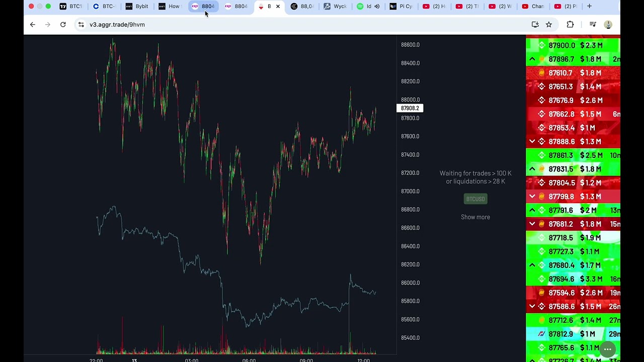
Task: Click the 87651.3 trade price
Action: click(560, 86)
